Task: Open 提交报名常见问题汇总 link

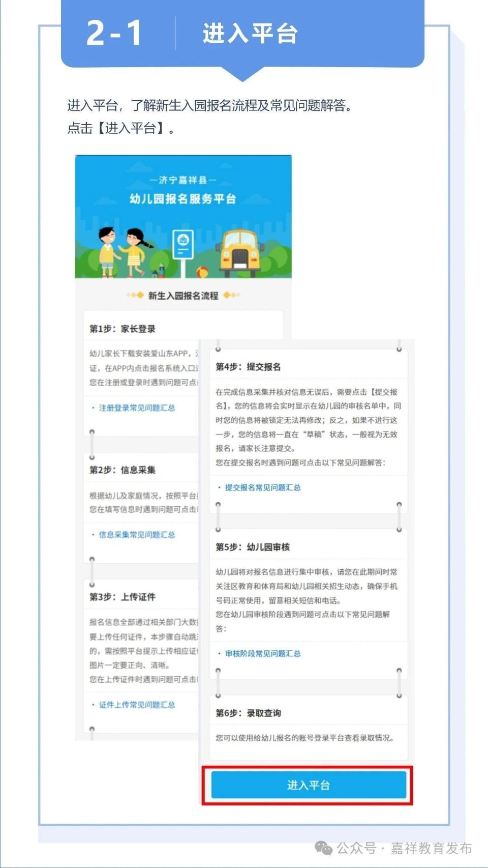Action: [x=262, y=487]
